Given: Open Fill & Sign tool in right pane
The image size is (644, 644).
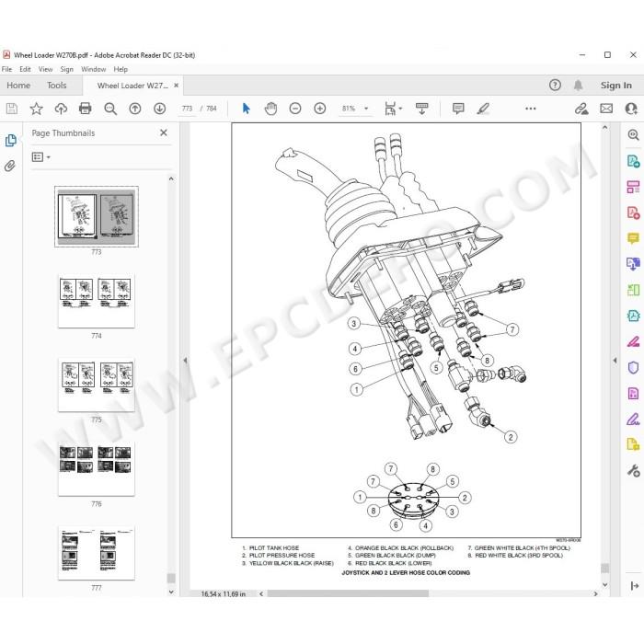Looking at the screenshot, I should click(x=633, y=420).
